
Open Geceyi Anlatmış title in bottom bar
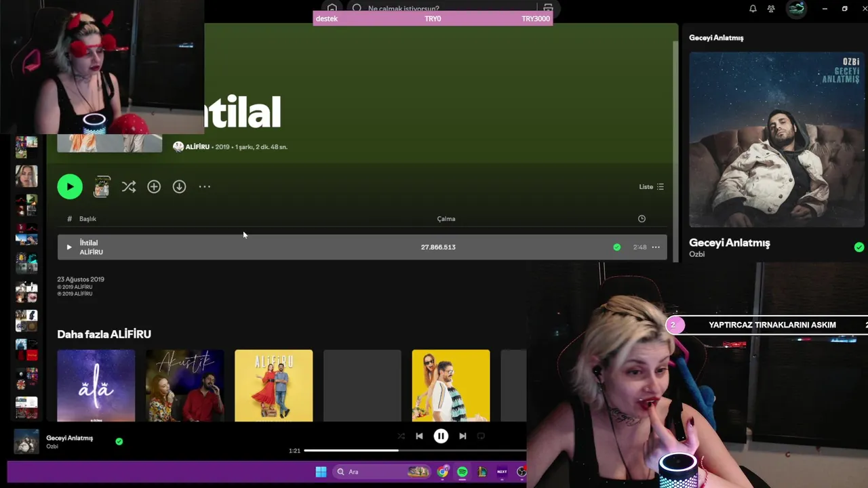coord(70,438)
